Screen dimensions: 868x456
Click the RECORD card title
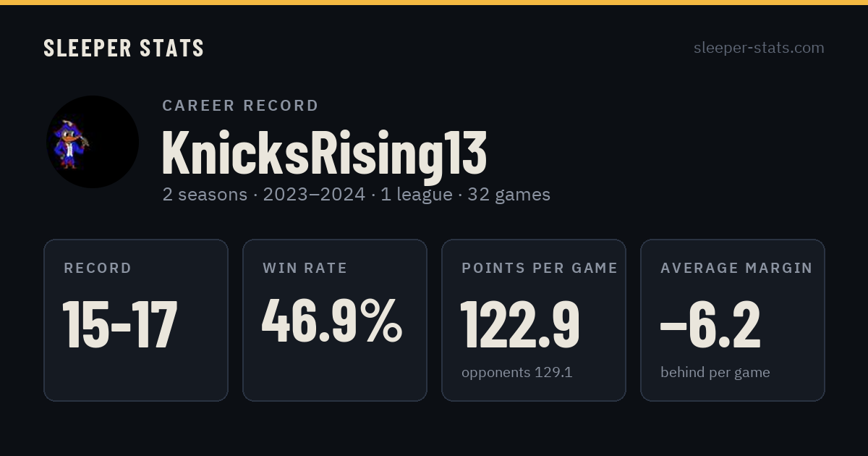[x=98, y=269]
